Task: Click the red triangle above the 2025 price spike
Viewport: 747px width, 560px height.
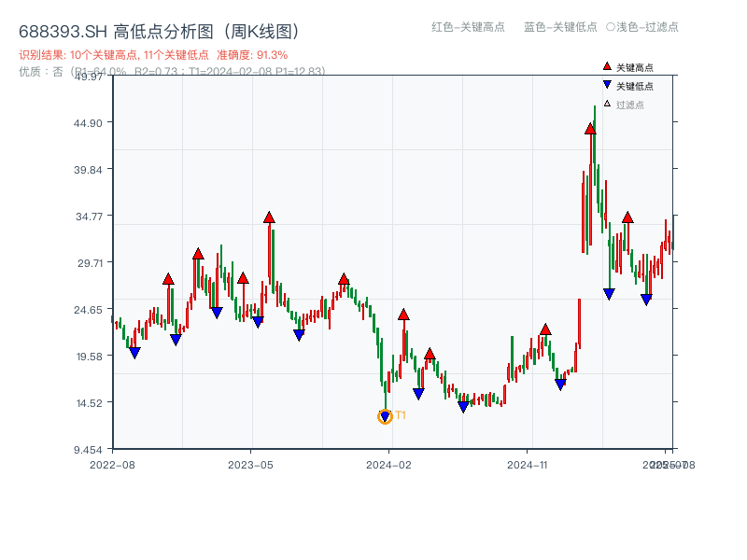Action: click(588, 130)
